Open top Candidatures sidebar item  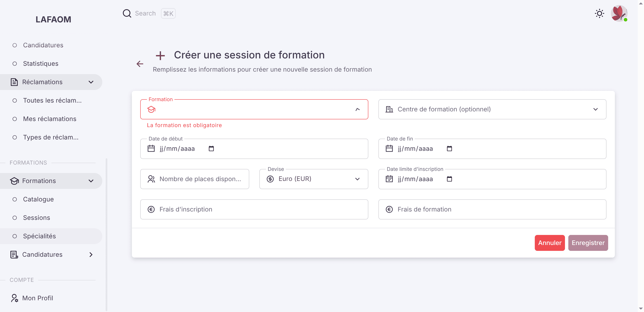51,45
